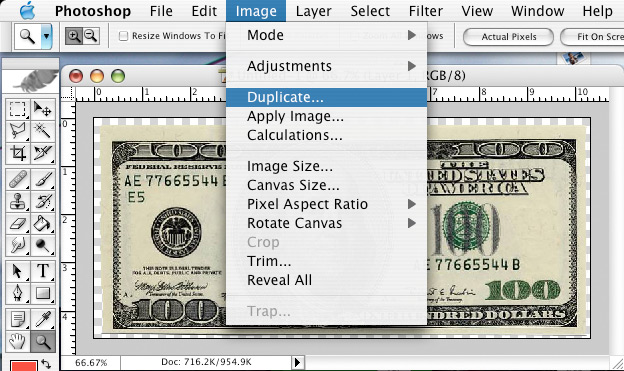This screenshot has width=624, height=371.
Task: Click the Actual Pixels button
Action: pyautogui.click(x=509, y=37)
